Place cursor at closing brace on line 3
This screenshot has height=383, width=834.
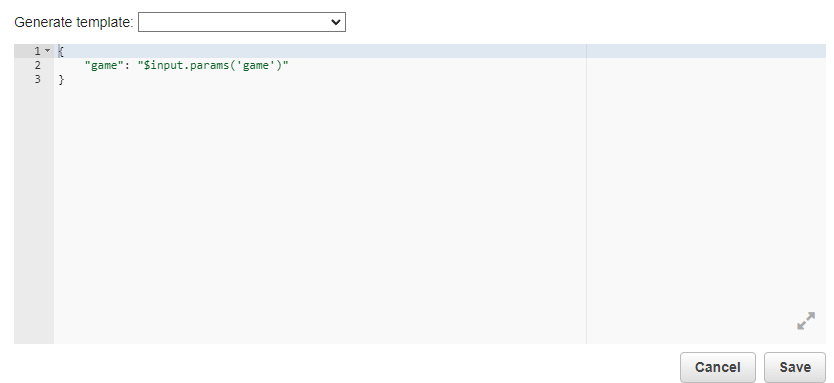pos(61,80)
